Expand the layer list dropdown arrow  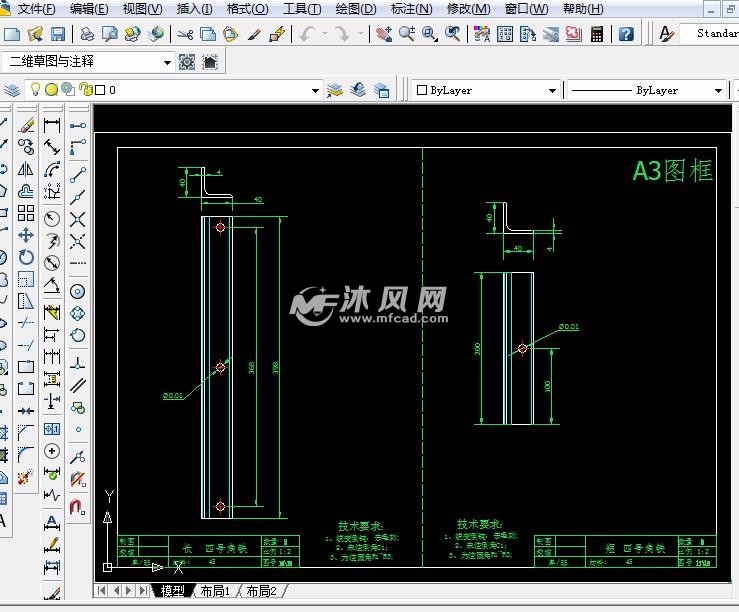click(315, 90)
